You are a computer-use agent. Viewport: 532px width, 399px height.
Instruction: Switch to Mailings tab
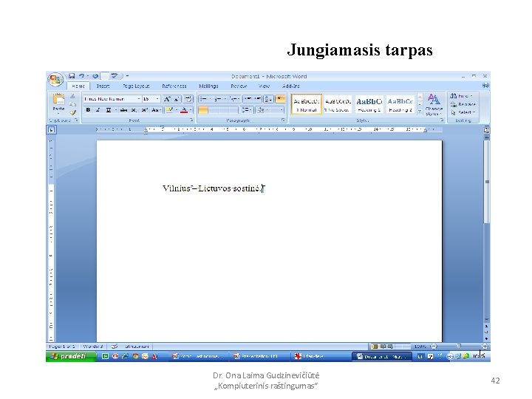[x=208, y=86]
